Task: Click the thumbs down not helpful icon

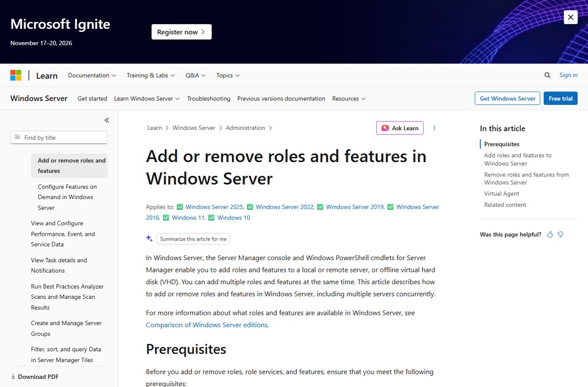Action: (560, 235)
